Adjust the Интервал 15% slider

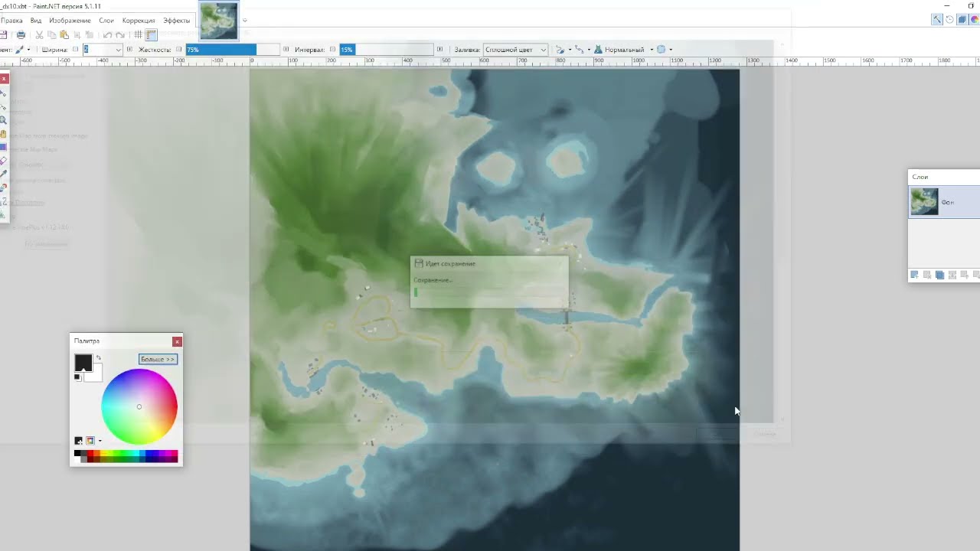tap(387, 50)
